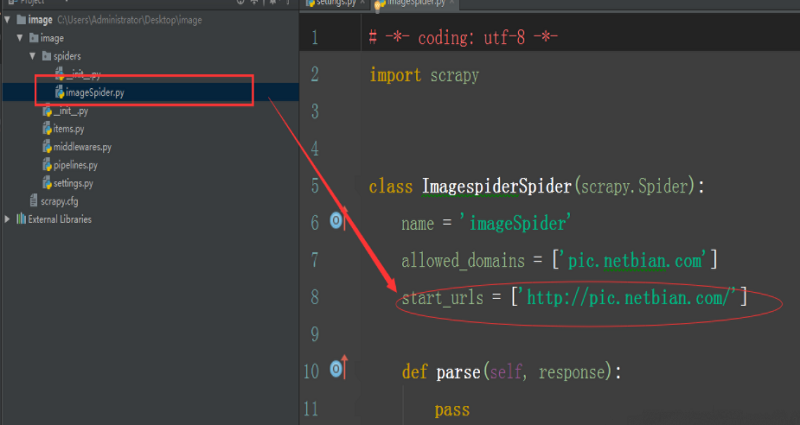
Task: Click the def keyword on line 10
Action: click(414, 371)
